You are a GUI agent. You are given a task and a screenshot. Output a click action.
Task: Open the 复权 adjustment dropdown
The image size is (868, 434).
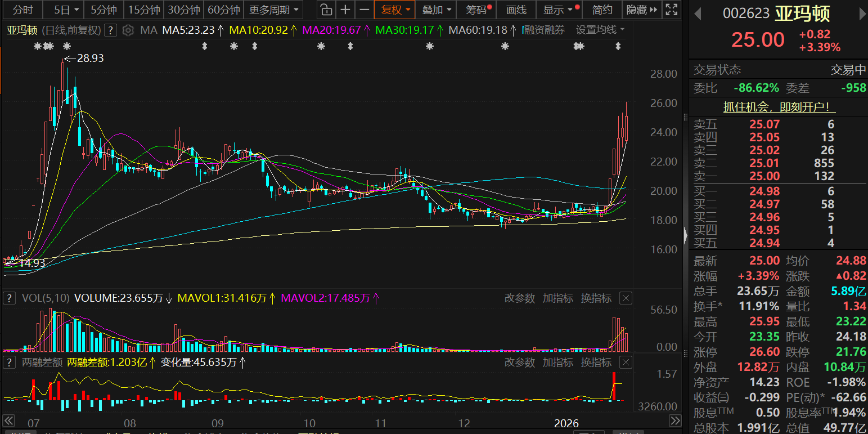[395, 10]
